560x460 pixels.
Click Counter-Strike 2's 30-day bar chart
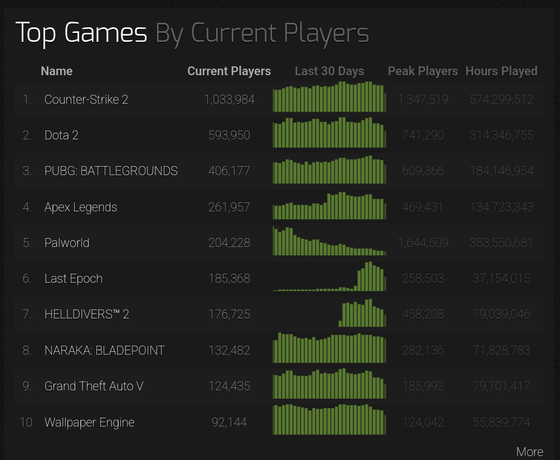pos(329,97)
